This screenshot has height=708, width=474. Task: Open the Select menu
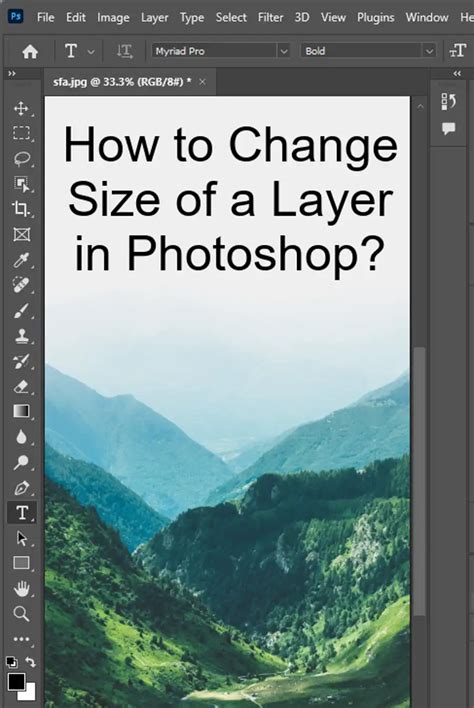point(231,18)
